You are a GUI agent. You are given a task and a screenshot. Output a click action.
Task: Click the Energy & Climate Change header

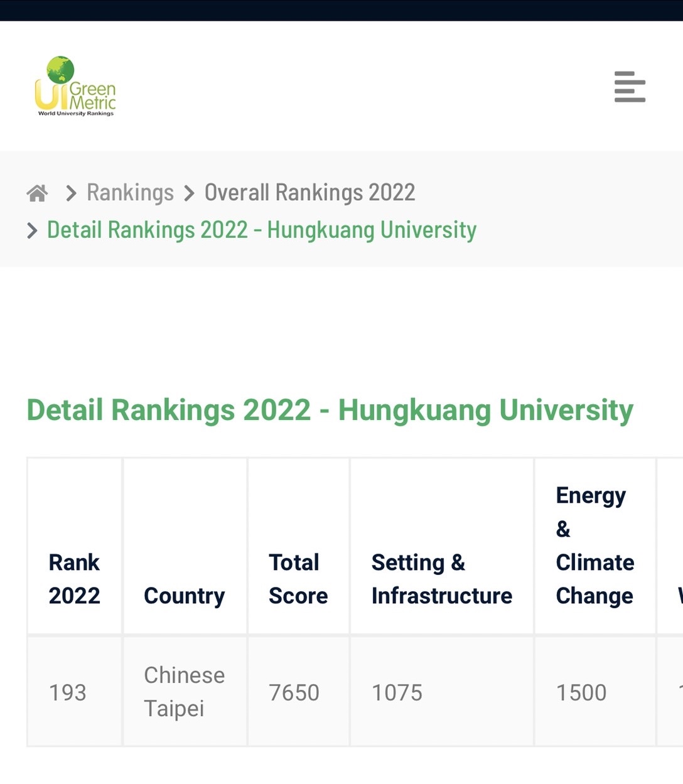(x=594, y=545)
